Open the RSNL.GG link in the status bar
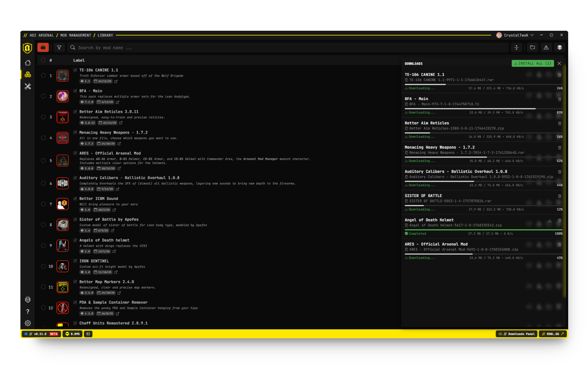Viewport: 588px width, 369px height. 553,334
